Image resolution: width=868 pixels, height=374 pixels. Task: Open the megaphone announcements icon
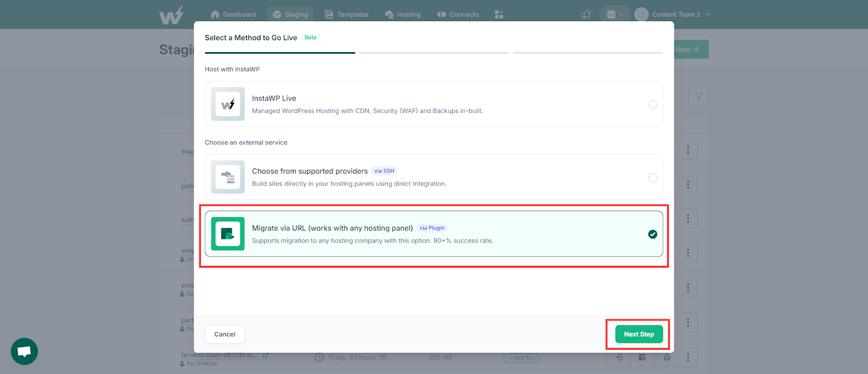tap(587, 15)
